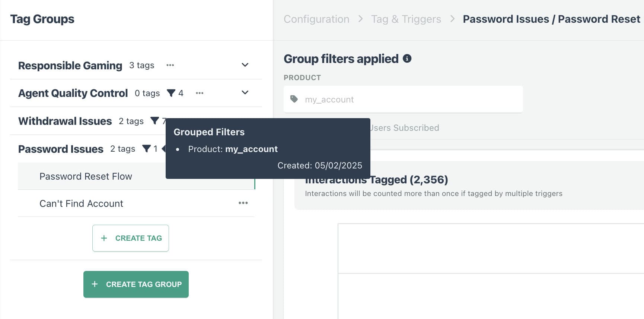This screenshot has height=319, width=644.
Task: Go to Configuration breadcrumb
Action: coord(316,19)
